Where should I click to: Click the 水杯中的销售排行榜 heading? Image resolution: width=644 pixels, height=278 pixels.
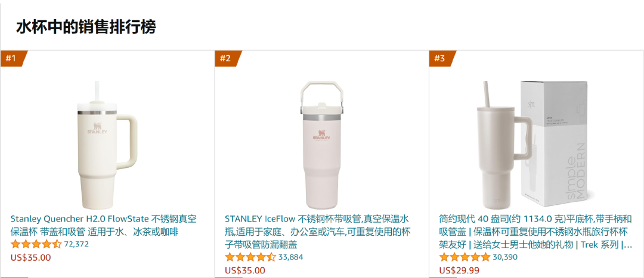pyautogui.click(x=86, y=28)
